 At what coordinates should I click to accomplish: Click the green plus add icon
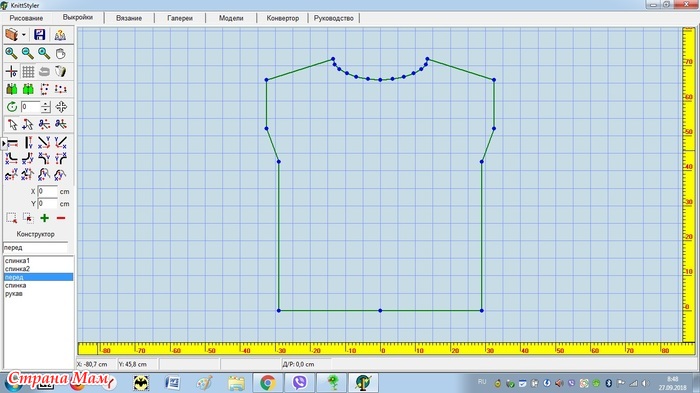tap(45, 218)
